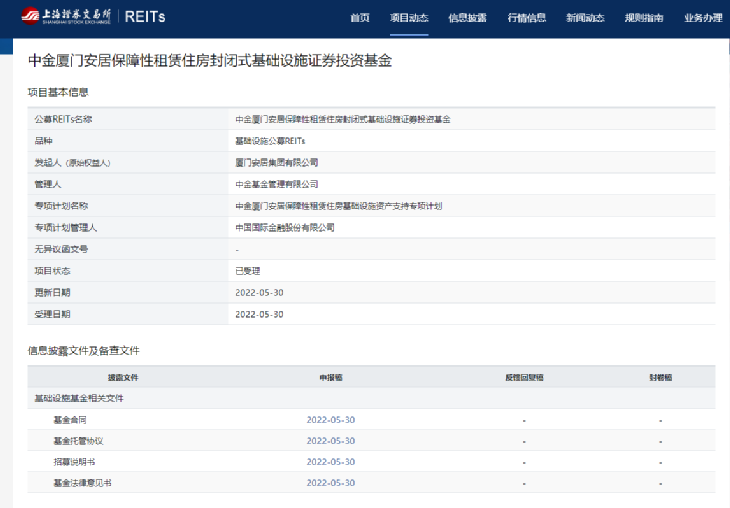Navigate to the 新闻动态 section
Image resolution: width=730 pixels, height=508 pixels.
coord(585,18)
